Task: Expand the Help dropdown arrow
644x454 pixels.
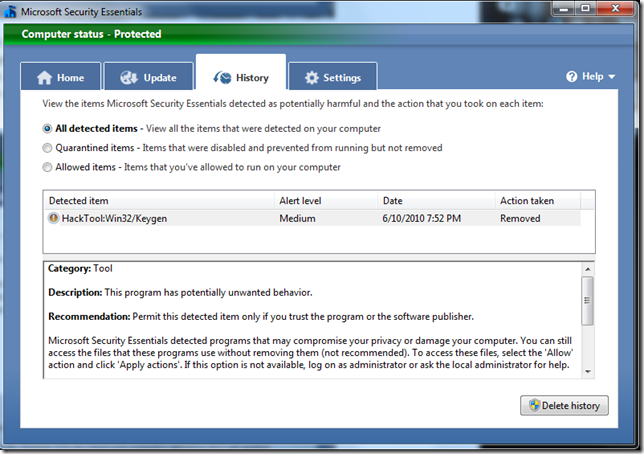Action: click(x=612, y=77)
